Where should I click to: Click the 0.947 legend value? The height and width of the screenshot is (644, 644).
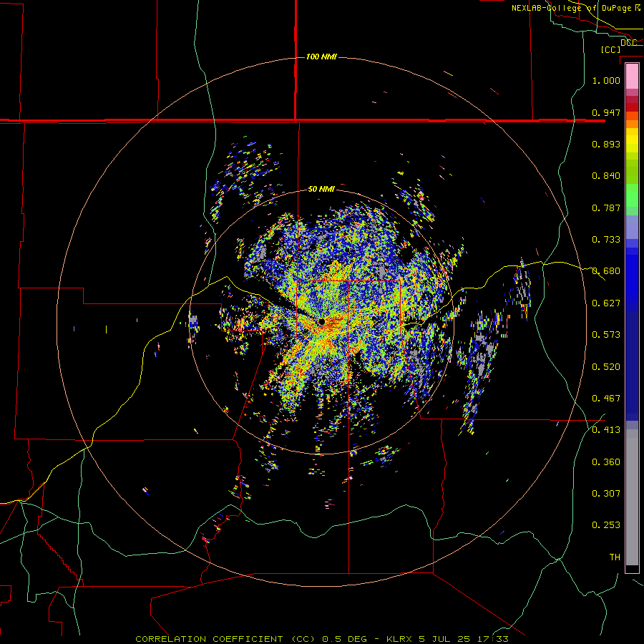[606, 112]
